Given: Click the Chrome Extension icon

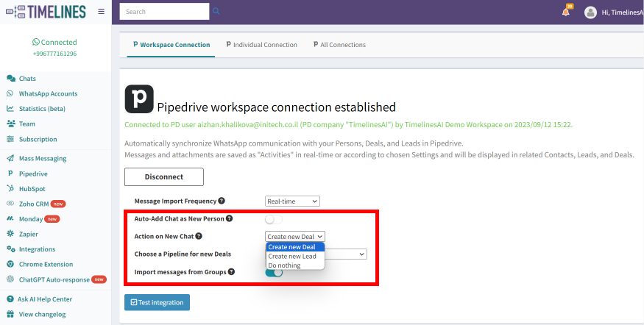Looking at the screenshot, I should (10, 264).
